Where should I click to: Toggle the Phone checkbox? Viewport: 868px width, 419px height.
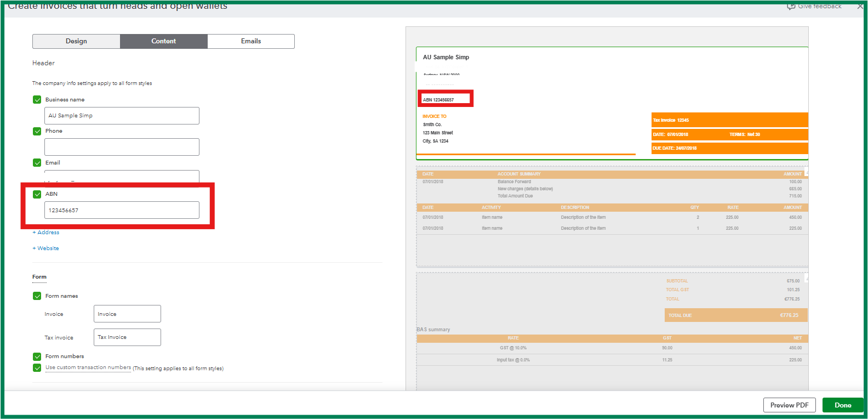coord(37,131)
